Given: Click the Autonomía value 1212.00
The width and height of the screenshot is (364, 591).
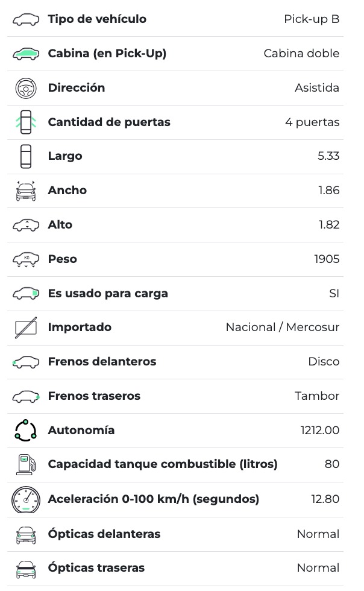Looking at the screenshot, I should pyautogui.click(x=320, y=431).
